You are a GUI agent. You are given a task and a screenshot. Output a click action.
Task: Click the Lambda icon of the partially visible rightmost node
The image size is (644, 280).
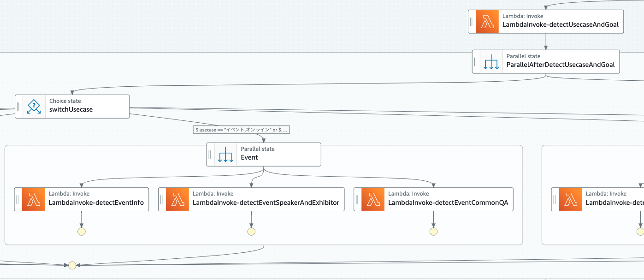(x=570, y=199)
